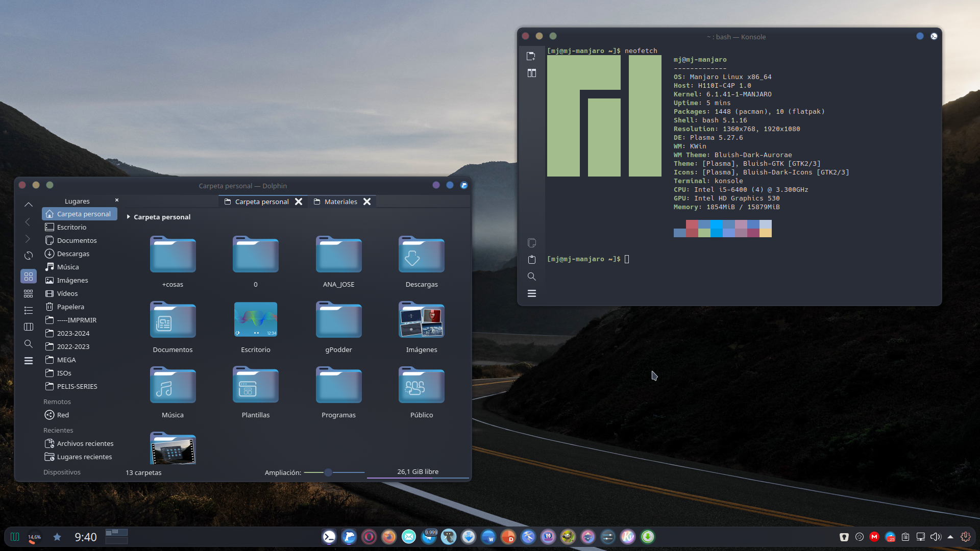Go up one folder level in Dolphin
Viewport: 980px width, 551px height.
pyautogui.click(x=29, y=205)
